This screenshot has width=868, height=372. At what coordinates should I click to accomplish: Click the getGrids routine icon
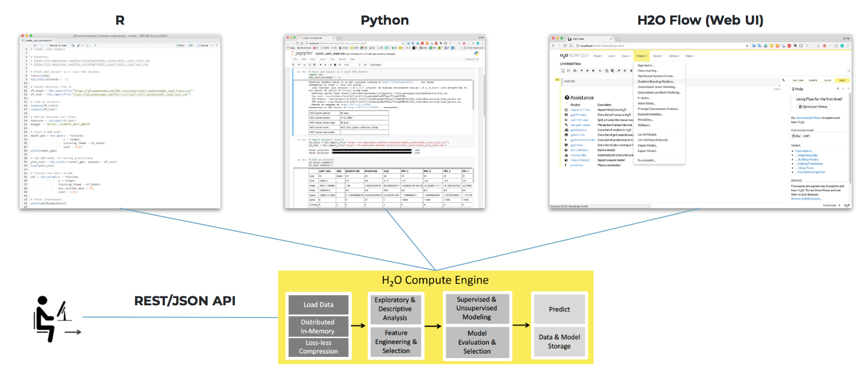tap(566, 135)
